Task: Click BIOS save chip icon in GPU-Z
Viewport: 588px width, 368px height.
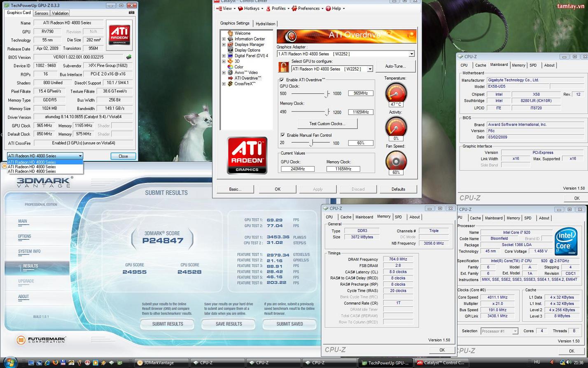Action: tap(128, 57)
